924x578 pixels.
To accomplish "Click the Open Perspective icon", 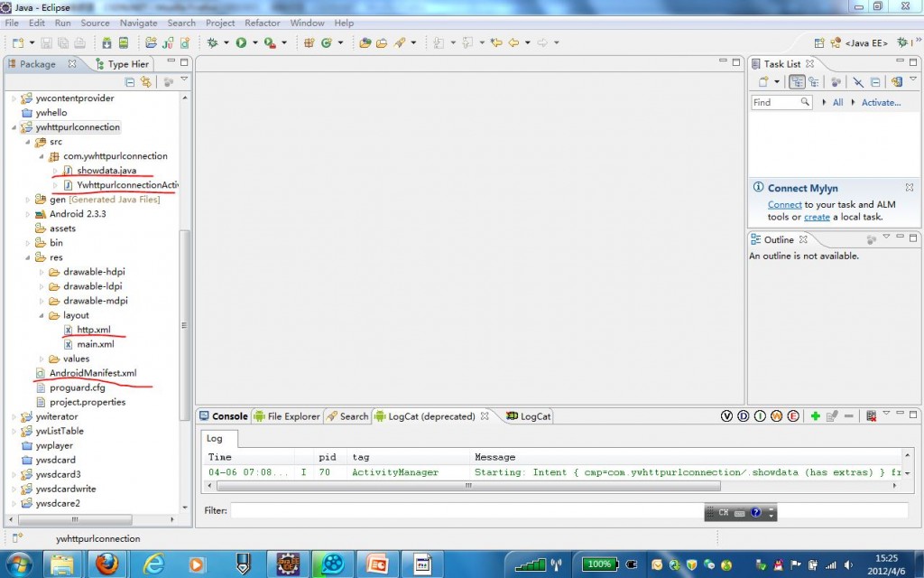I will [x=819, y=42].
